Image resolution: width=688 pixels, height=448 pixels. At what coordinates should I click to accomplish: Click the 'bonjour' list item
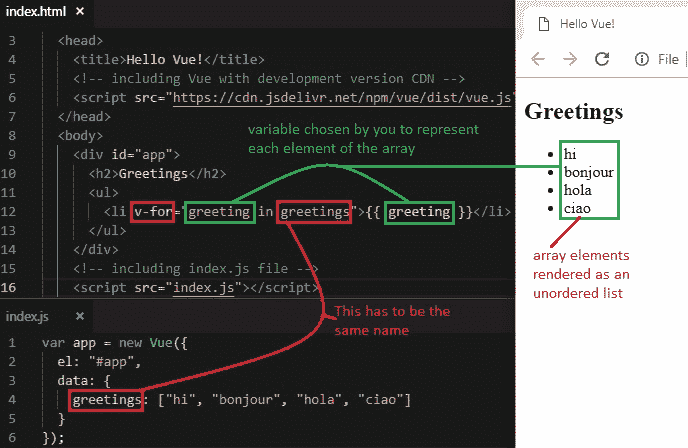589,172
